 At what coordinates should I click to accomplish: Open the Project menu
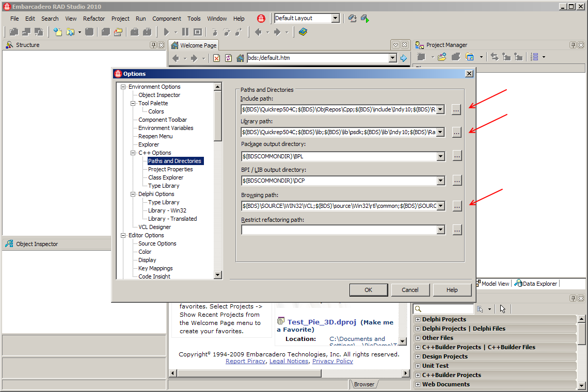(x=120, y=19)
